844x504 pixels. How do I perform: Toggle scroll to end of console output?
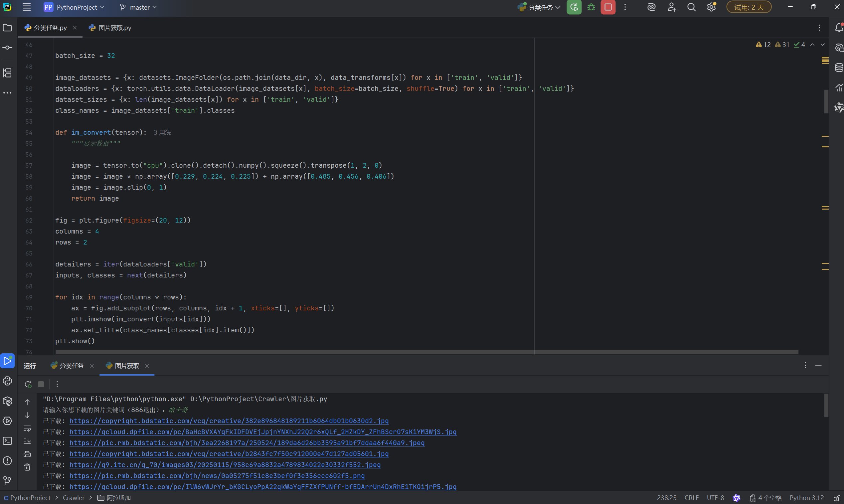(28, 441)
